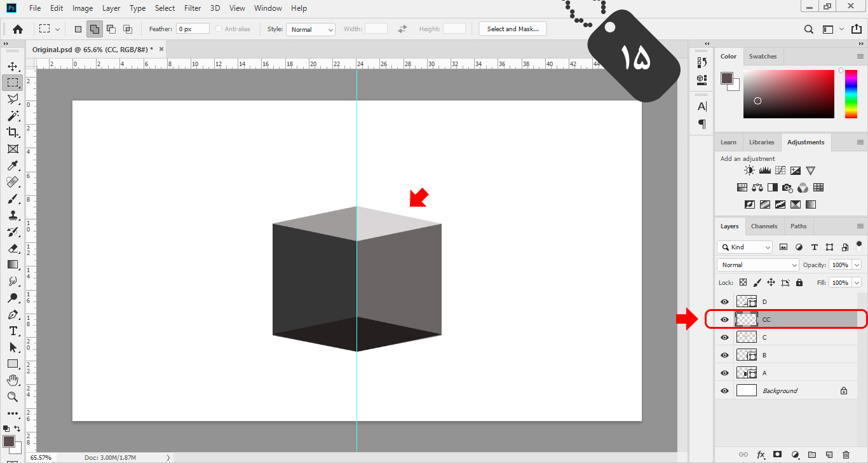Choose Add to selection mode button
The height and width of the screenshot is (463, 868).
(95, 29)
